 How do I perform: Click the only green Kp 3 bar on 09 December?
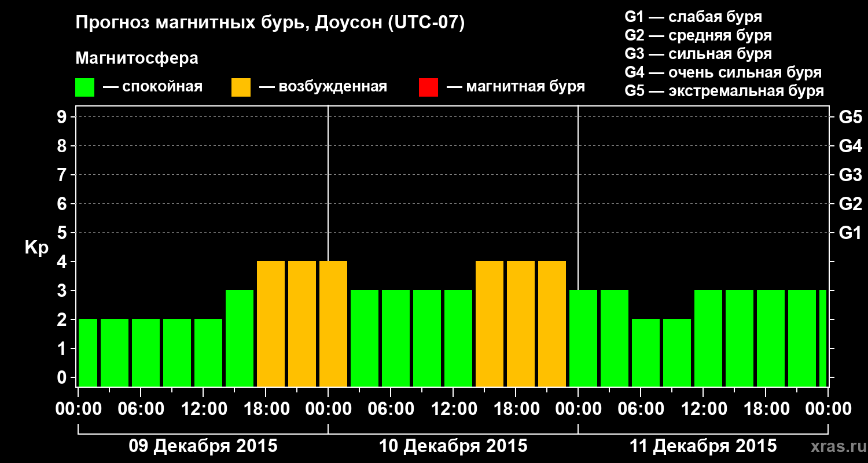(240, 339)
